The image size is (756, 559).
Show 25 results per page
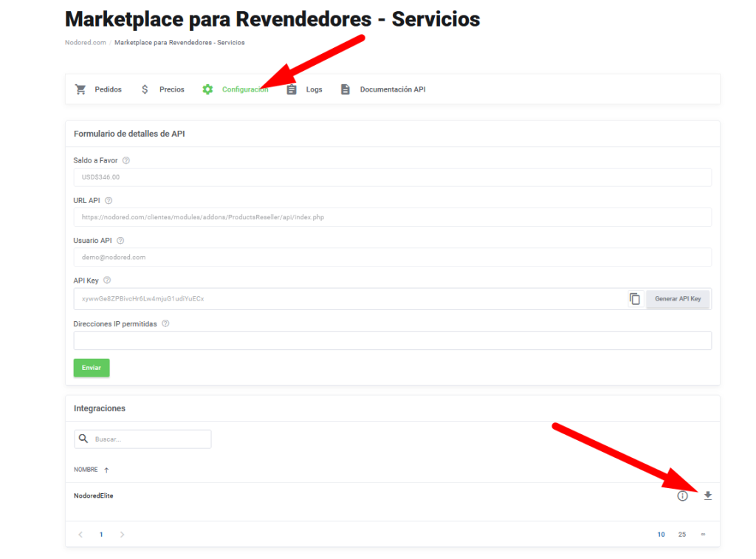[681, 535]
